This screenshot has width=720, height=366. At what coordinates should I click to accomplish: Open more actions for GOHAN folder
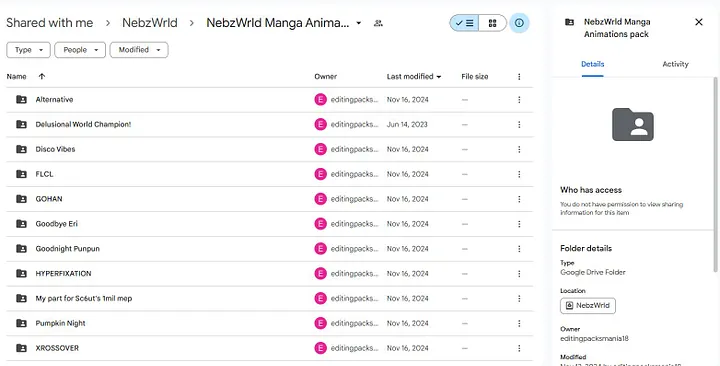click(x=519, y=199)
